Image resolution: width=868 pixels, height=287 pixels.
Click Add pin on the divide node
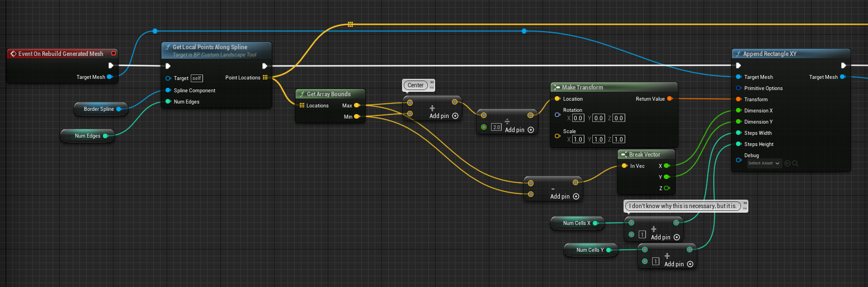pyautogui.click(x=519, y=130)
